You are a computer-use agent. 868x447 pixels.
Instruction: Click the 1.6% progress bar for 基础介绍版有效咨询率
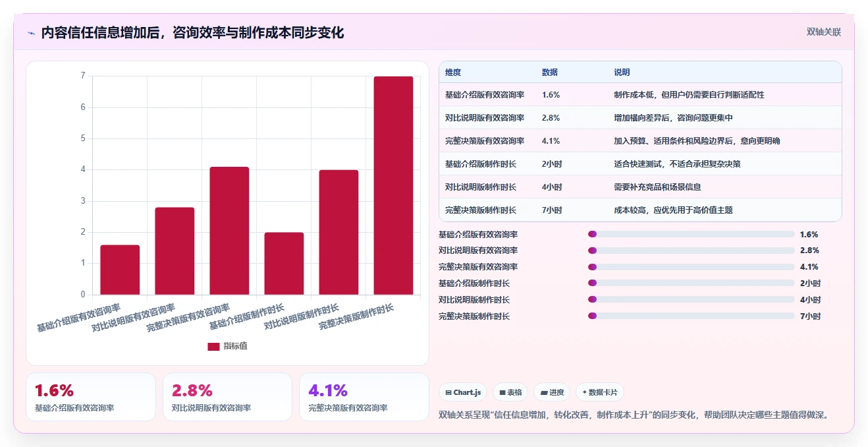[691, 234]
